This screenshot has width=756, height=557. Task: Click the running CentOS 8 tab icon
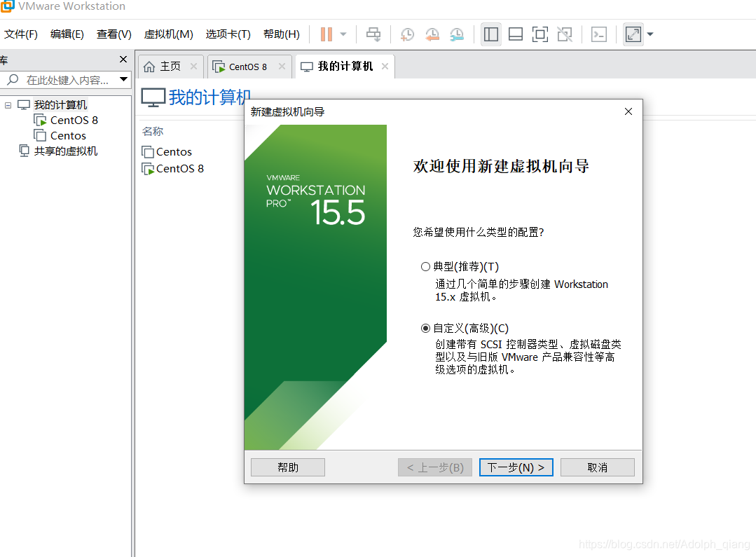[x=219, y=67]
